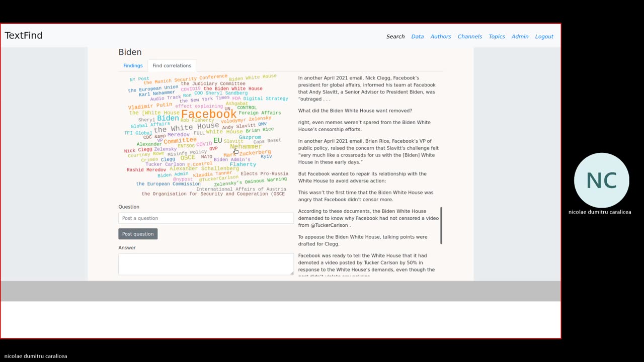Image resolution: width=644 pixels, height=362 pixels.
Task: Go to the Search nav link
Action: coord(395,36)
